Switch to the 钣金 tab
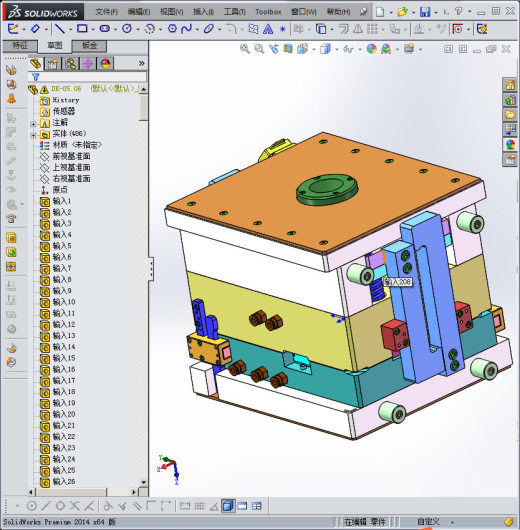Screen dimensions: 520x530 click(x=89, y=46)
